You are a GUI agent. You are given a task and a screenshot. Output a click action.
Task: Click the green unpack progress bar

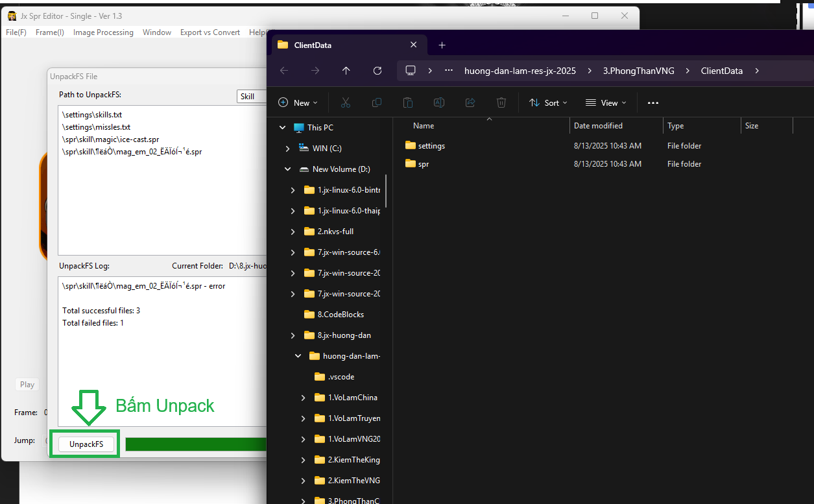(x=195, y=444)
